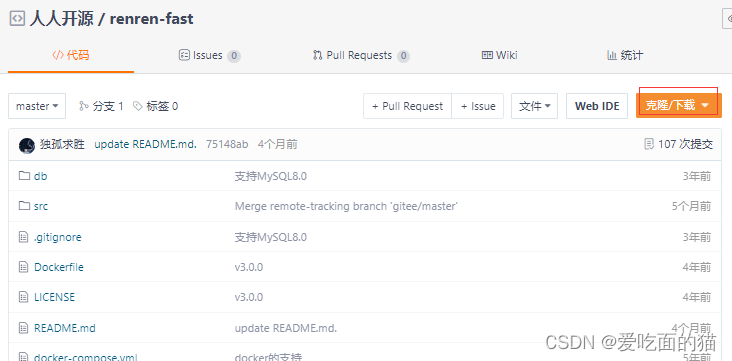Open the db folder

[x=41, y=176]
